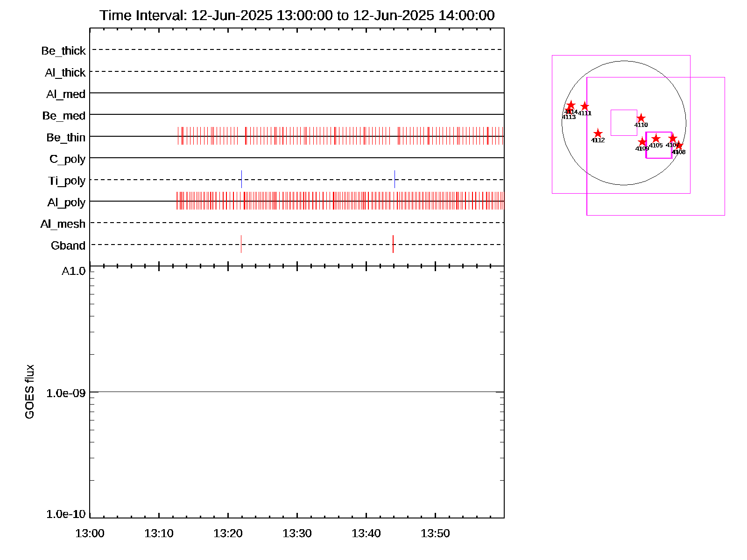
Task: Click the Gband tick mark near 13:22
Action: (241, 244)
